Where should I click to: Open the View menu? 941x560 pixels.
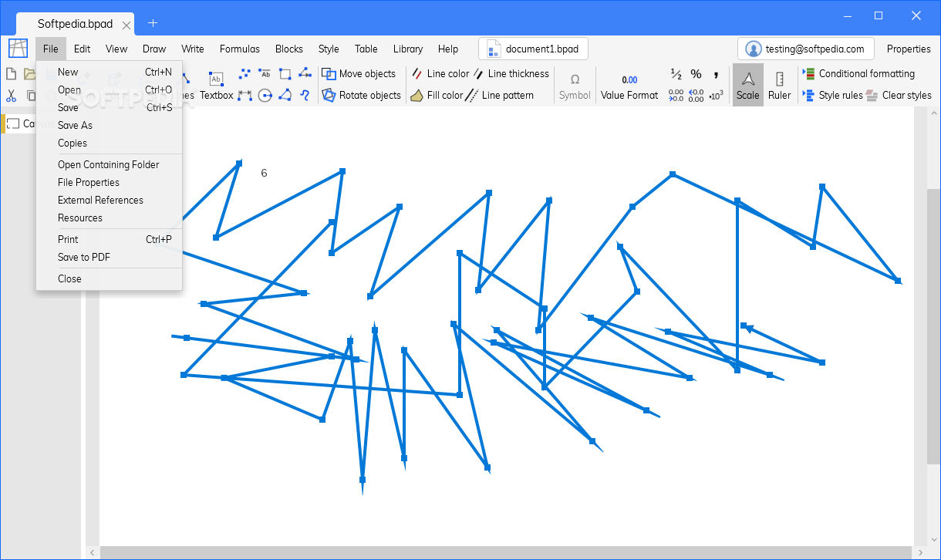point(116,49)
